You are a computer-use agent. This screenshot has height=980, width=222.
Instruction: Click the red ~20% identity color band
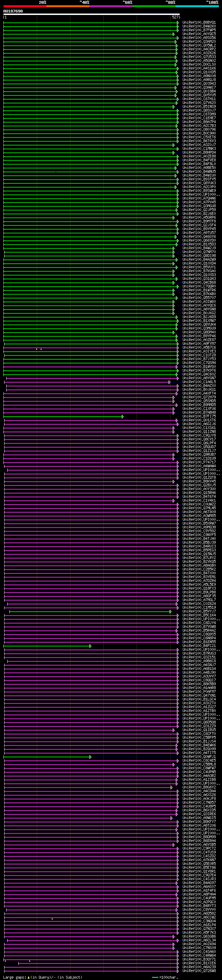(25, 6)
